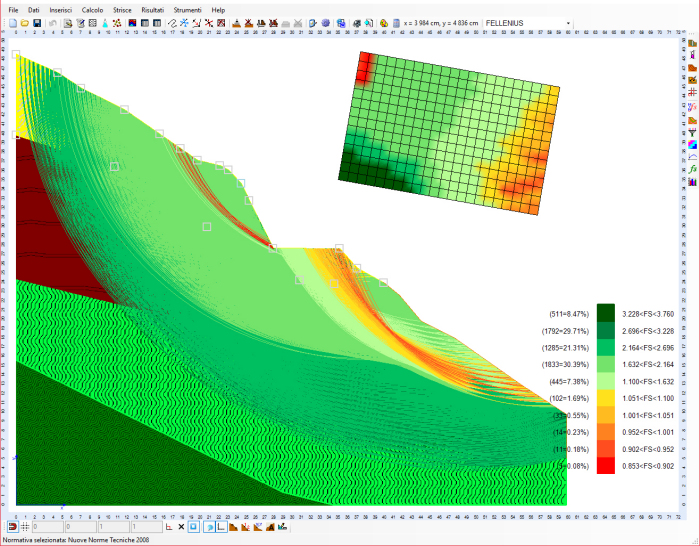Expand the FELLENIUS method dropdown
The height and width of the screenshot is (546, 700).
coord(568,22)
